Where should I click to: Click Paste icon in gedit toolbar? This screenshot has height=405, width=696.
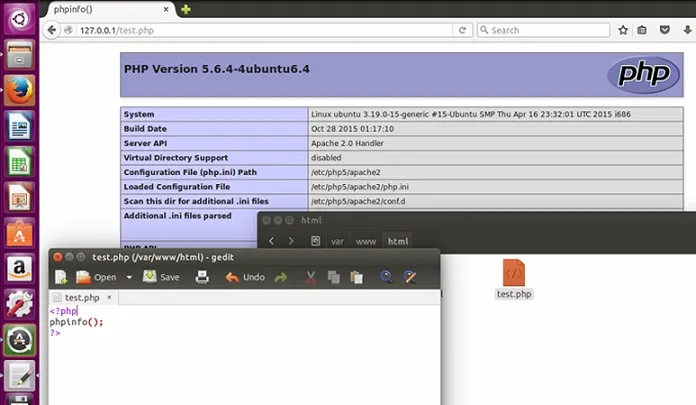pyautogui.click(x=356, y=277)
